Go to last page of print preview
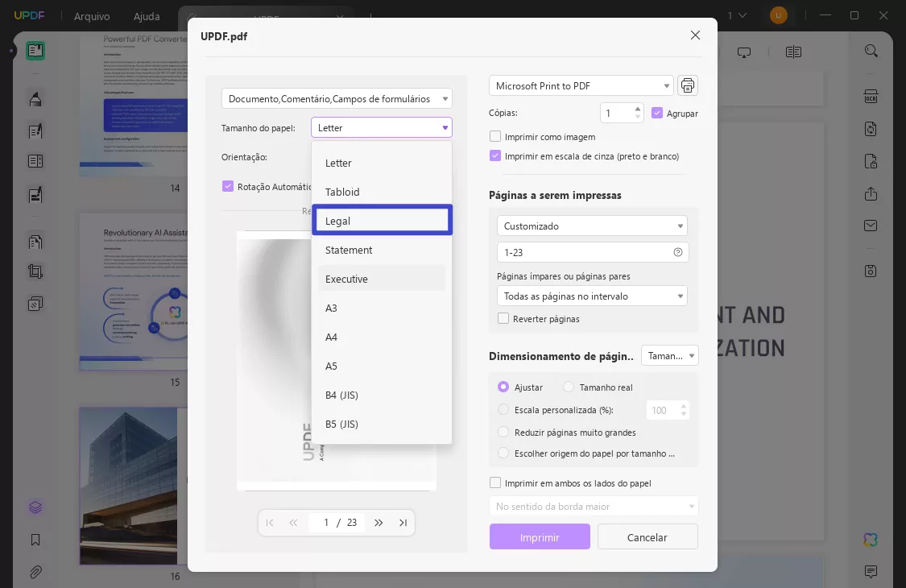 click(403, 523)
